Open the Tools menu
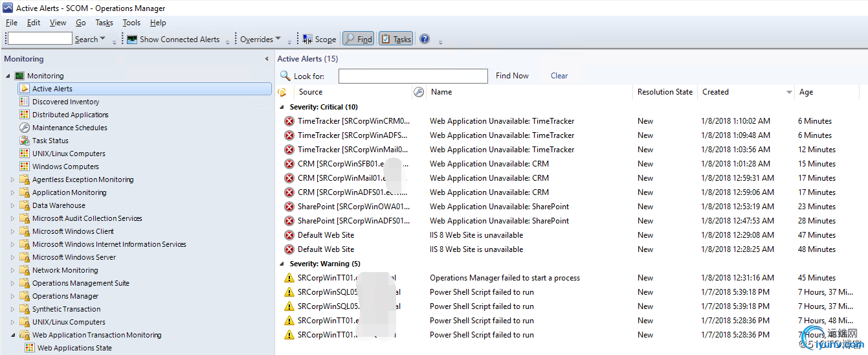The height and width of the screenshot is (355, 868). [131, 23]
